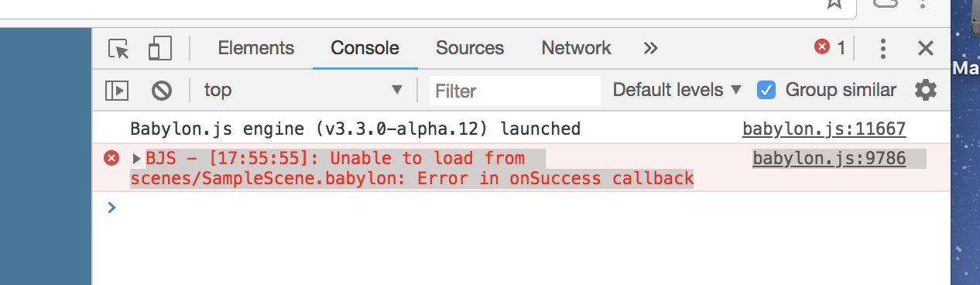The width and height of the screenshot is (980, 285).
Task: Click the red error icon beside BJS message
Action: click(x=111, y=159)
